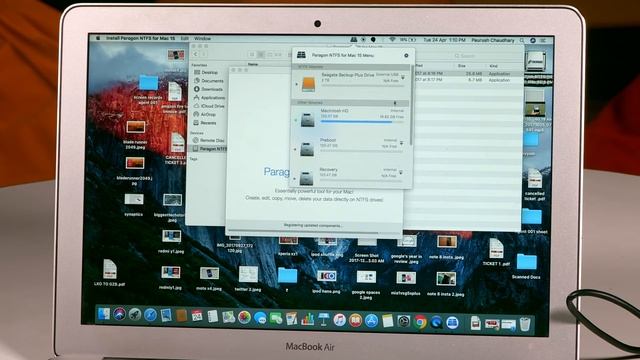Select twitter 2.jpeg desktop file
Screen dimensions: 640x360
point(248,279)
